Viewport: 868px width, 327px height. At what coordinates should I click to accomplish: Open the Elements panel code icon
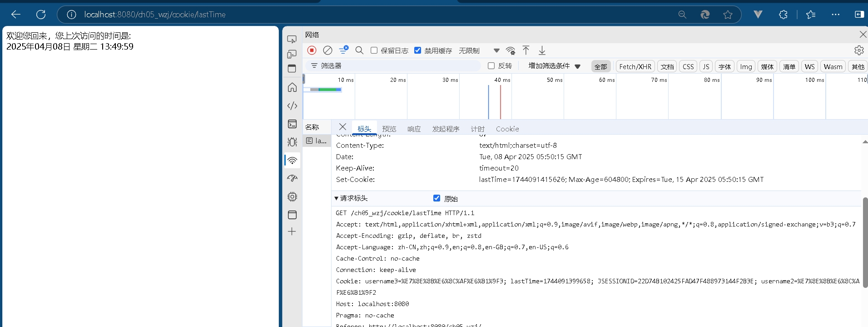(292, 106)
